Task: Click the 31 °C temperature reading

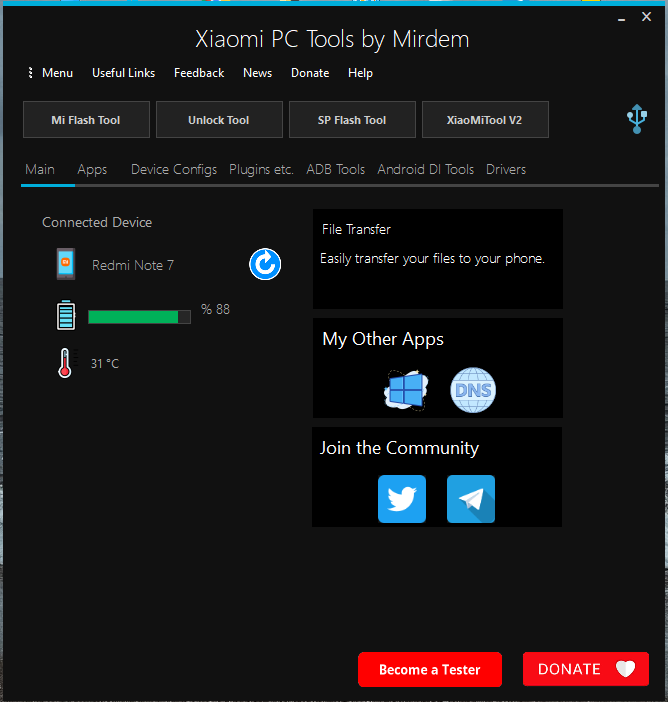Action: click(x=105, y=364)
